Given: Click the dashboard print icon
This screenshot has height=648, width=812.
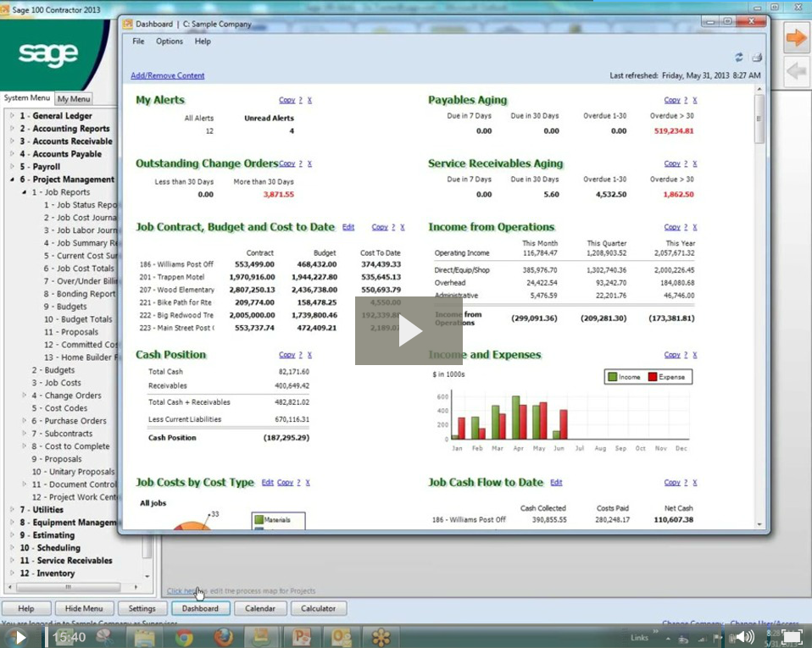Looking at the screenshot, I should pyautogui.click(x=757, y=57).
